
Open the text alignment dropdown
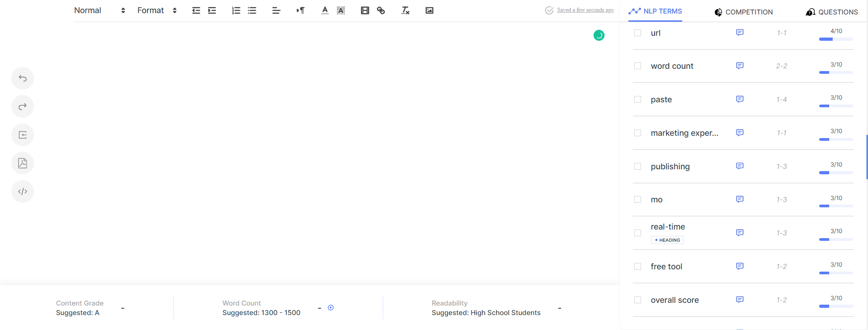(276, 10)
